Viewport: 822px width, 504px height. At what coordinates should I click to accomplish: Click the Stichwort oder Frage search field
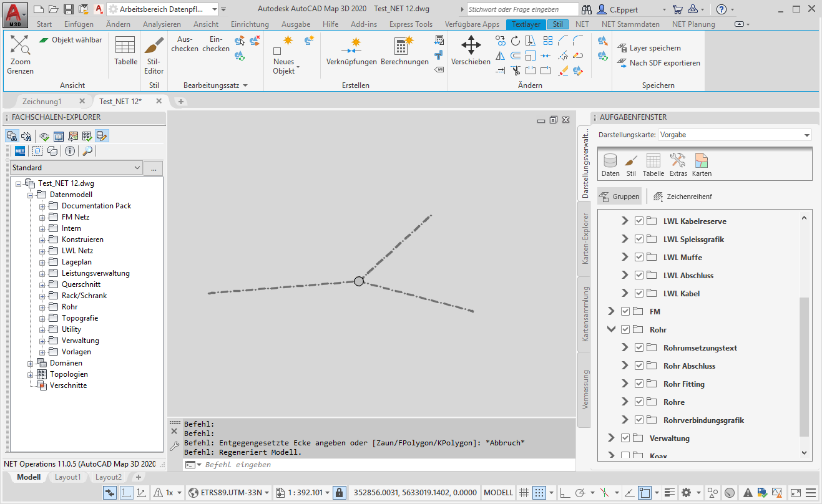tap(523, 9)
